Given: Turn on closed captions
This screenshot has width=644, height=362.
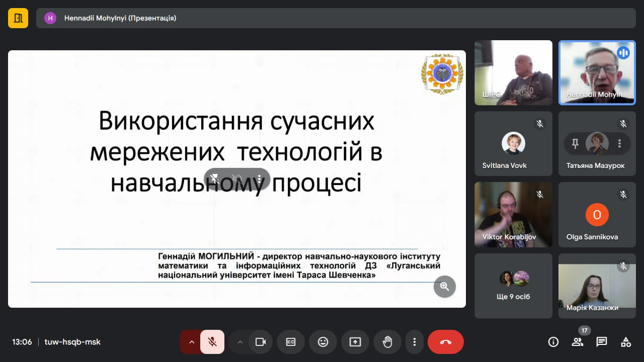Looking at the screenshot, I should [291, 342].
